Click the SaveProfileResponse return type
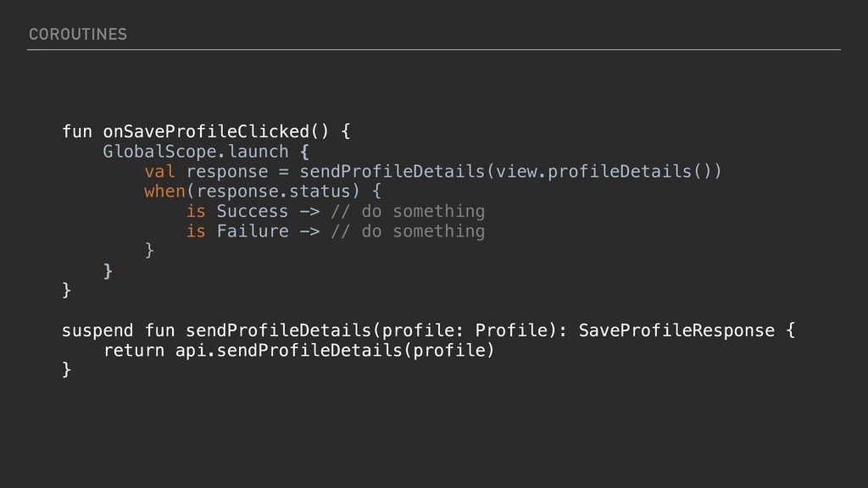Image resolution: width=868 pixels, height=488 pixels. tap(676, 330)
